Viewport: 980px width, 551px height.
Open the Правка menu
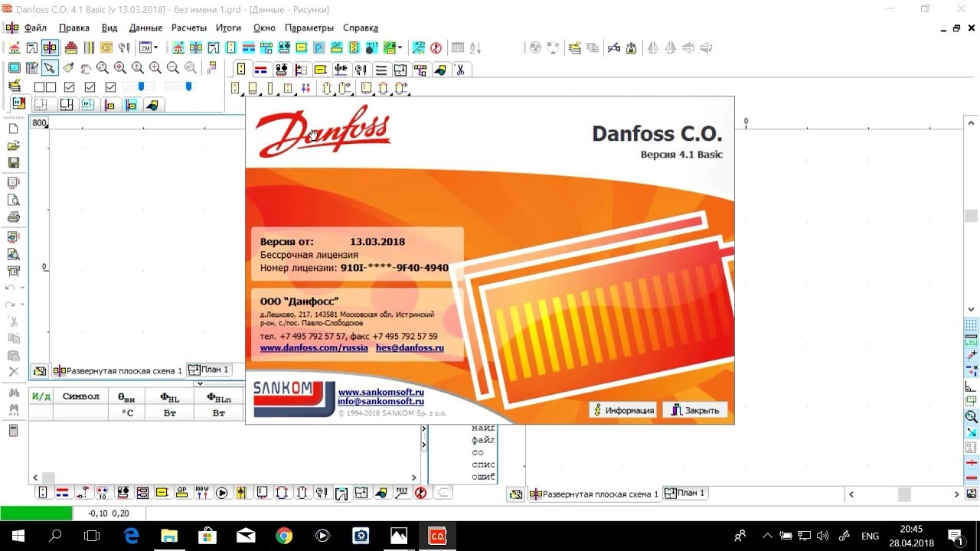[x=74, y=28]
